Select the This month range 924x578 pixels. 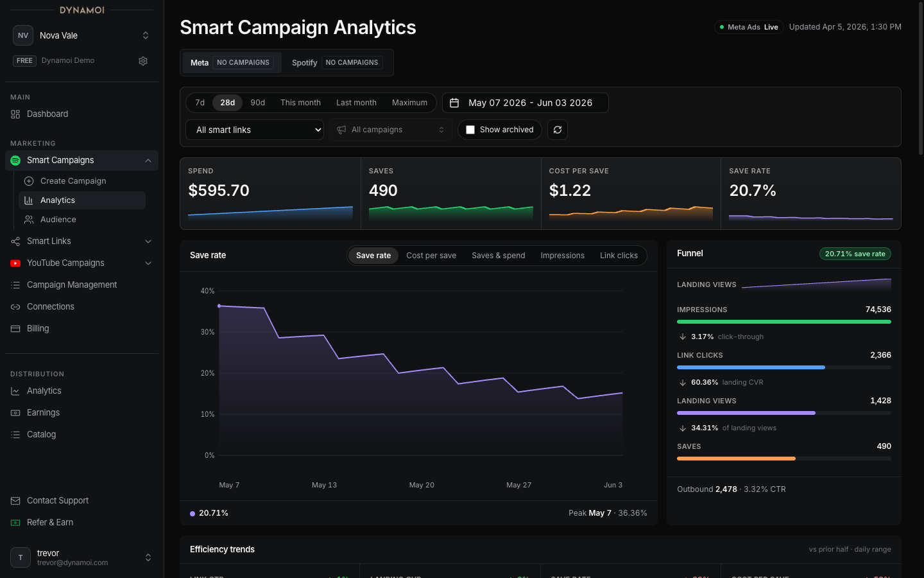click(x=300, y=103)
